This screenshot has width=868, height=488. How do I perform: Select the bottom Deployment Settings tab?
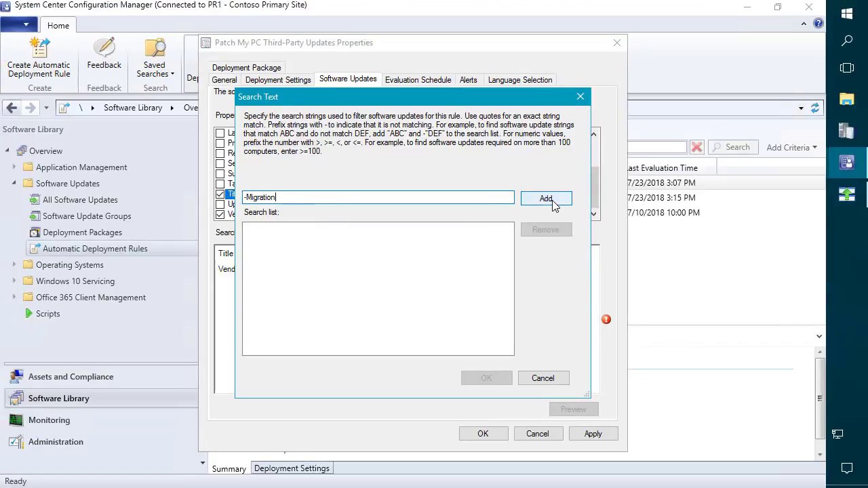click(292, 468)
